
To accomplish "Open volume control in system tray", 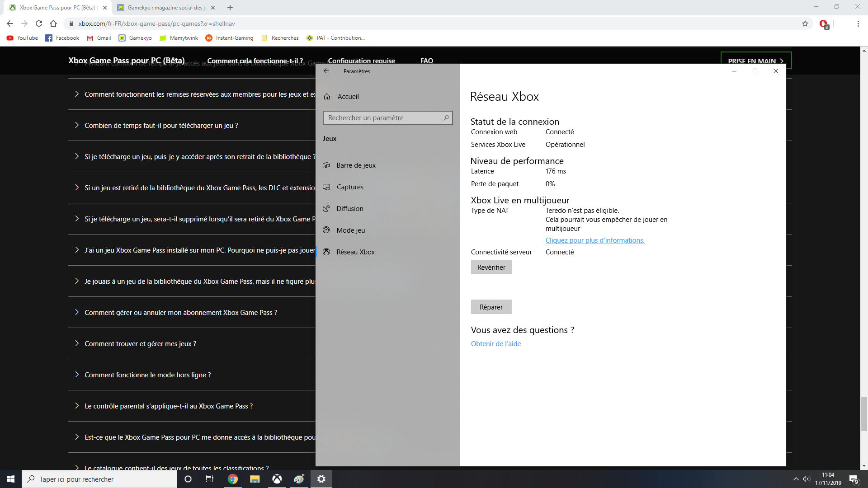I will (x=807, y=479).
